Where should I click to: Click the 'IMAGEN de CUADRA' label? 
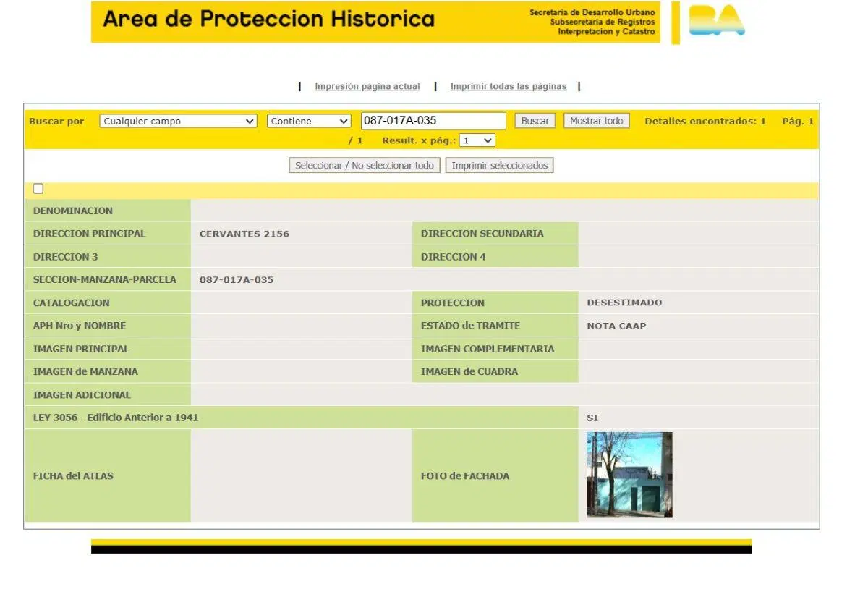[469, 371]
